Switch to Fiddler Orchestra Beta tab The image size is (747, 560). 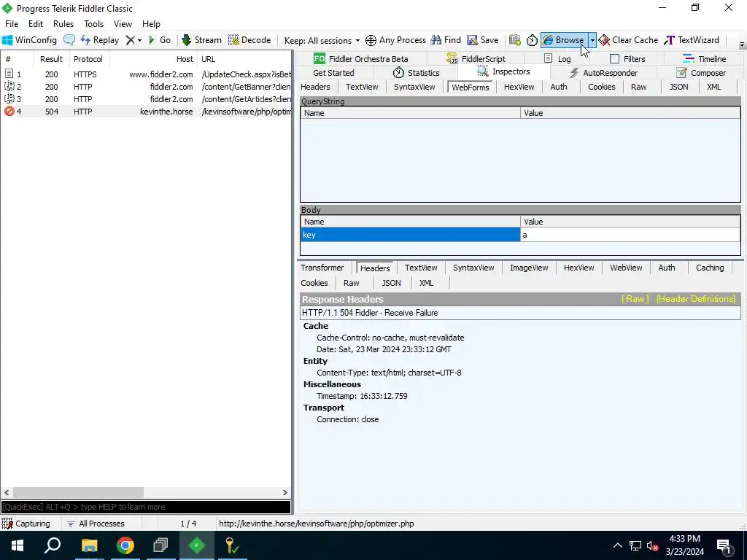pyautogui.click(x=360, y=58)
